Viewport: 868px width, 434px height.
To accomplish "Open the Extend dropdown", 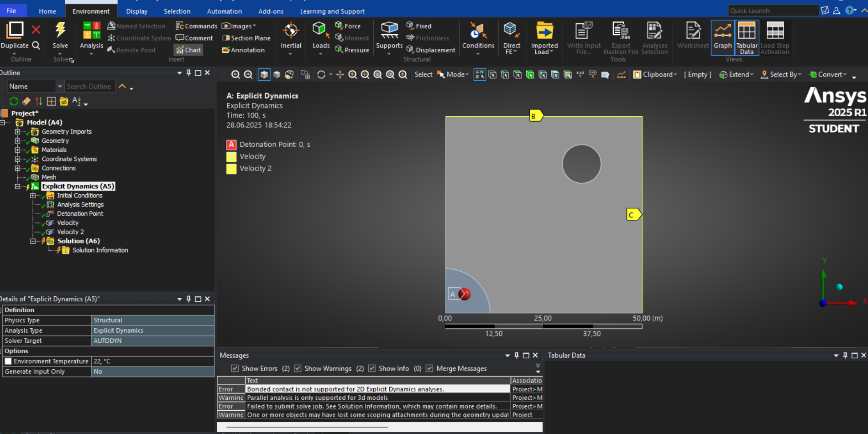I will click(x=736, y=74).
